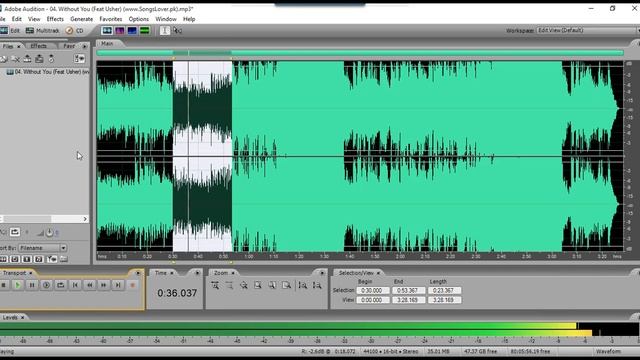This screenshot has height=360, width=640.
Task: Choose the Marquee Selection tool
Action: 178,31
